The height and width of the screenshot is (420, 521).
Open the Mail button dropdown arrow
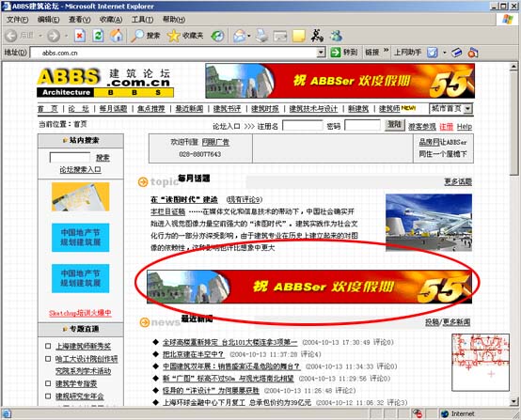point(249,36)
